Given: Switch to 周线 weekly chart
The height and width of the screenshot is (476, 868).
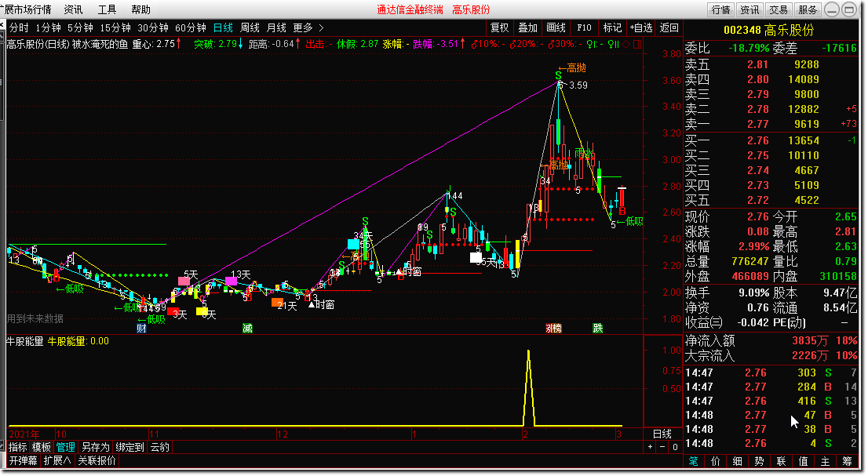Looking at the screenshot, I should coord(250,27).
